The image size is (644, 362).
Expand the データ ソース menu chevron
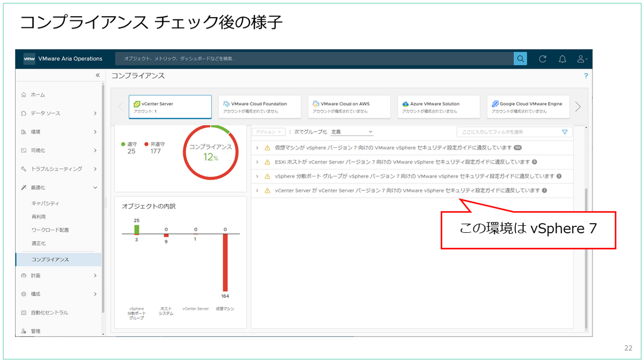click(x=95, y=113)
